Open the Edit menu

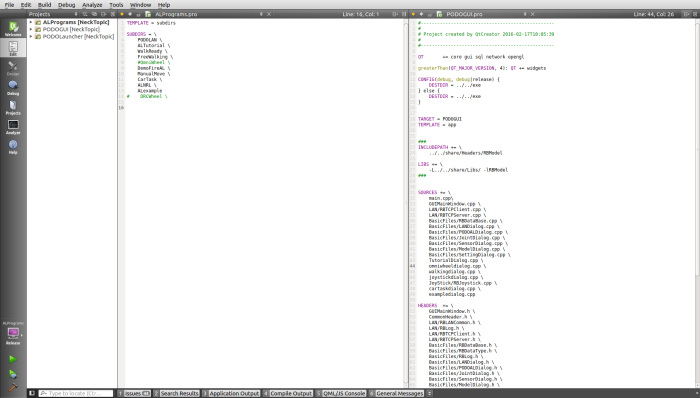point(26,5)
